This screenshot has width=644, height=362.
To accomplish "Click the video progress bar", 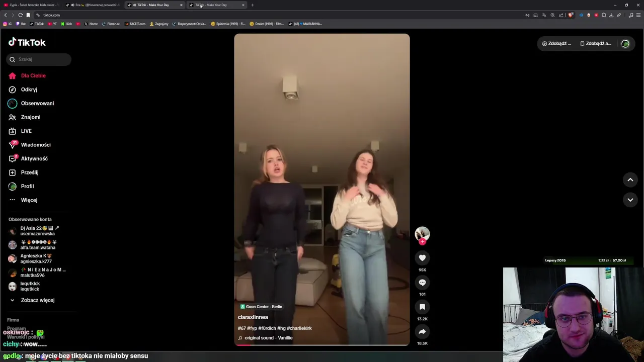I will (x=322, y=344).
